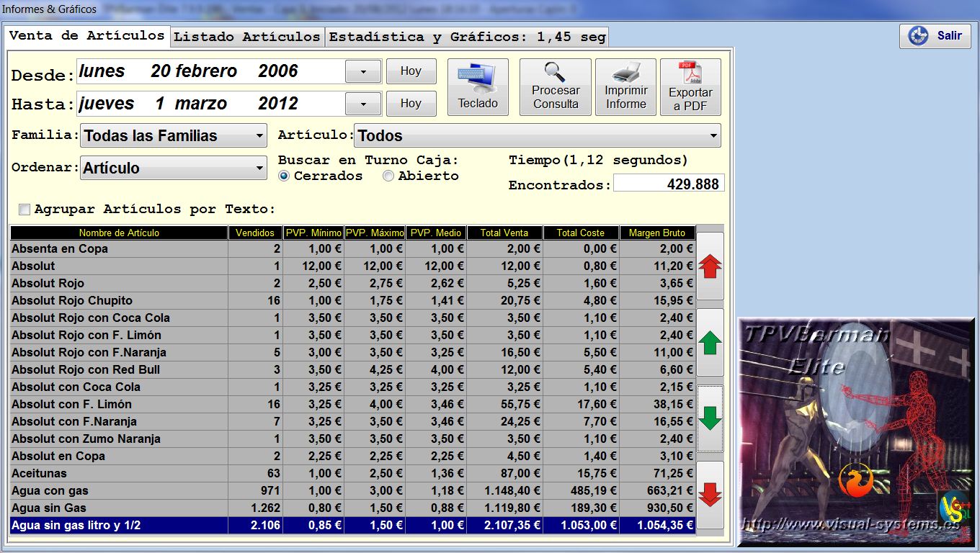The height and width of the screenshot is (553, 980).
Task: Open the Desde date picker arrow
Action: point(363,71)
